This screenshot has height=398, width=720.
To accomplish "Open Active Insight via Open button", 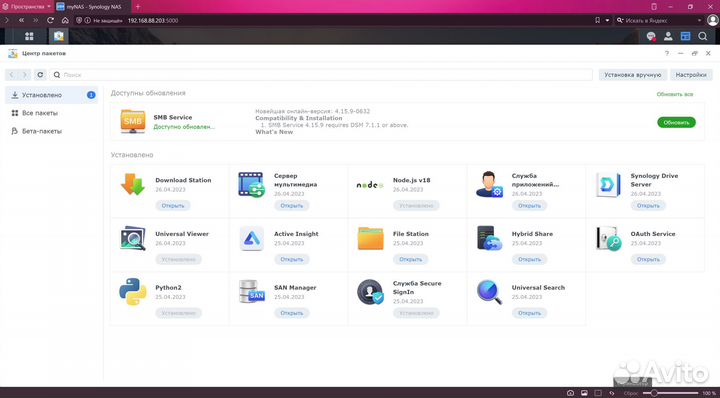I will [x=292, y=259].
